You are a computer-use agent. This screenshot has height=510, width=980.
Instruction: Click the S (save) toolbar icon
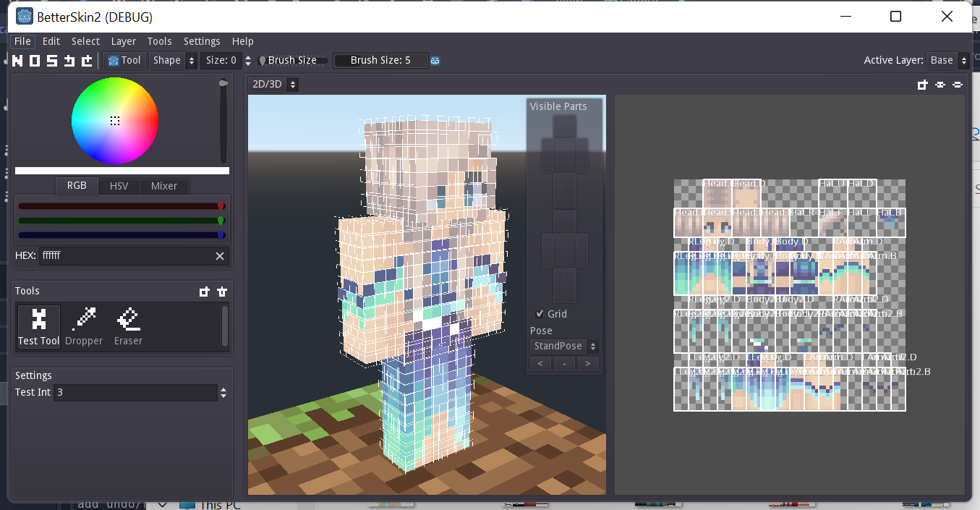coord(52,61)
